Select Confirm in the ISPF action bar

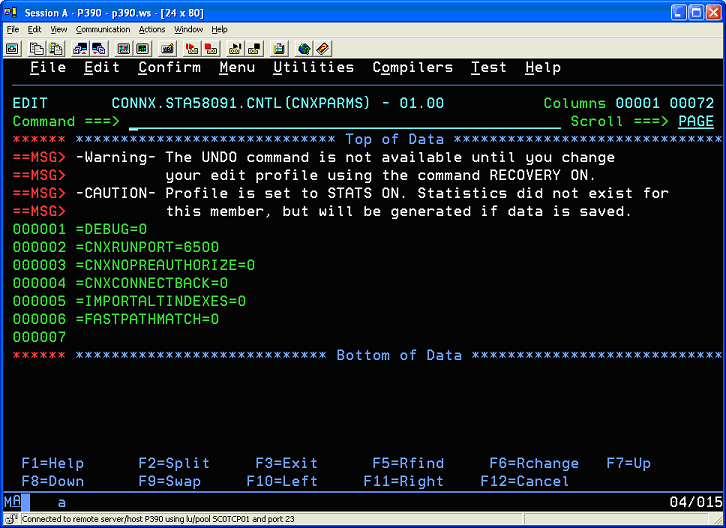click(169, 68)
